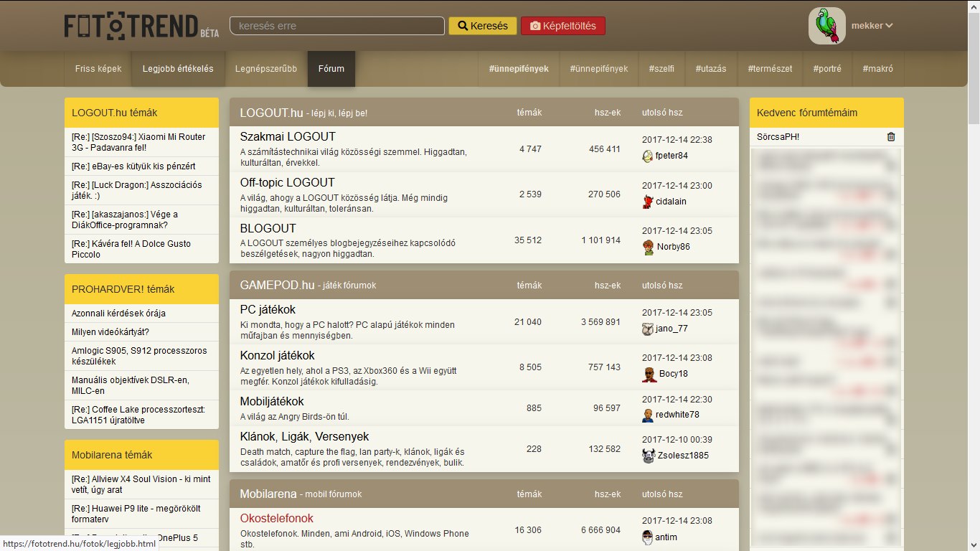Open the Milyen videókártyát? topic
This screenshot has height=551, width=980.
(141, 331)
